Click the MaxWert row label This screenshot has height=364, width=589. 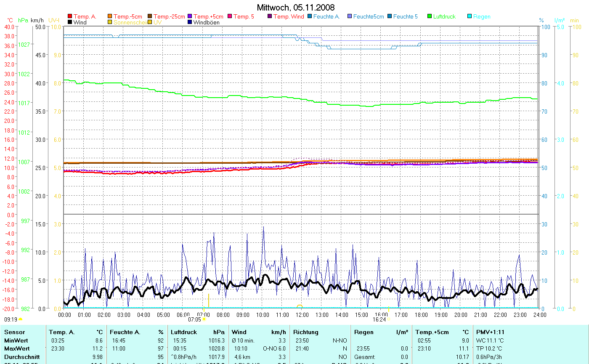pos(16,348)
